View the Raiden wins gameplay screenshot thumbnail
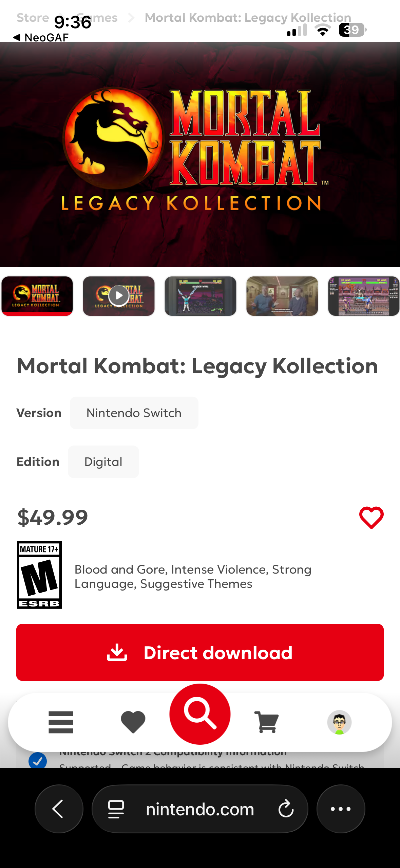This screenshot has height=868, width=400. 200,296
